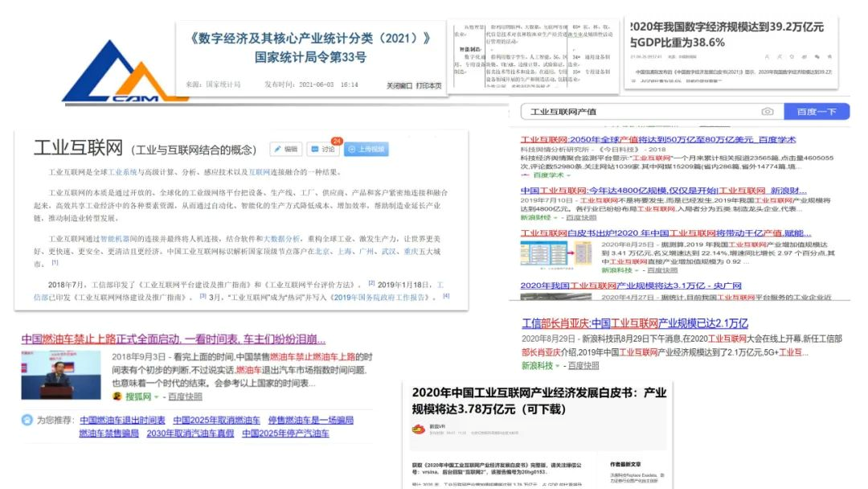
Task: Open the result 工业互联网:2050年全球产值将达到50万亿至80万亿美元
Action: 657,140
